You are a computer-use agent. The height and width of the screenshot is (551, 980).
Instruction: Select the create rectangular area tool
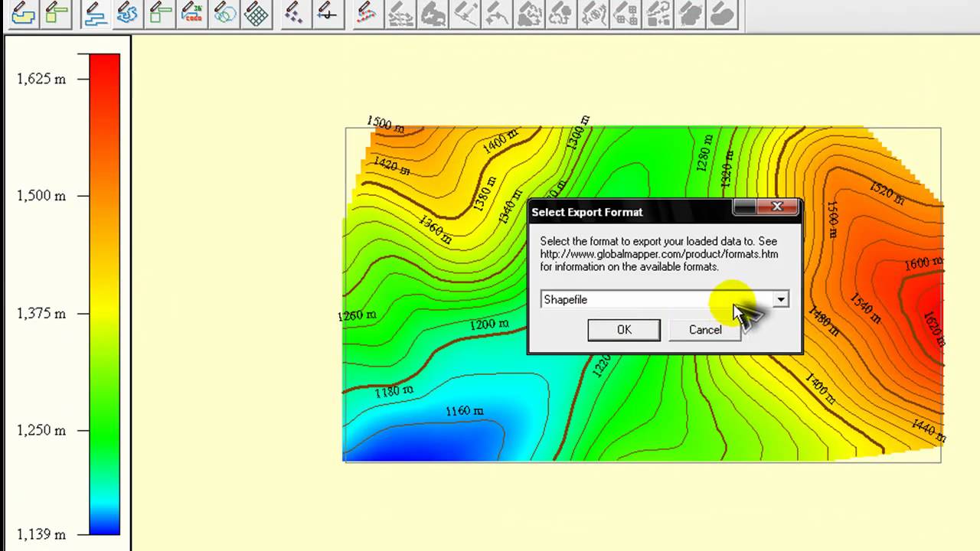[x=56, y=13]
